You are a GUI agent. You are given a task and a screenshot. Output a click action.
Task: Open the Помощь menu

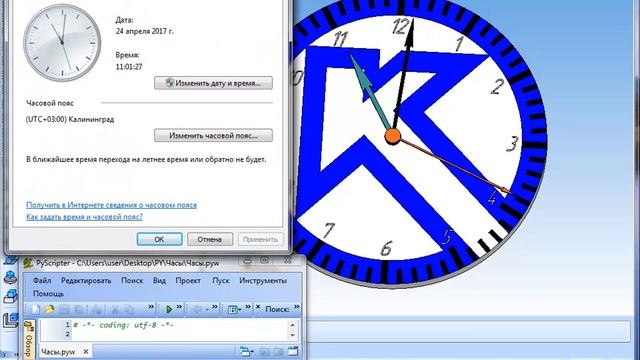(x=48, y=293)
